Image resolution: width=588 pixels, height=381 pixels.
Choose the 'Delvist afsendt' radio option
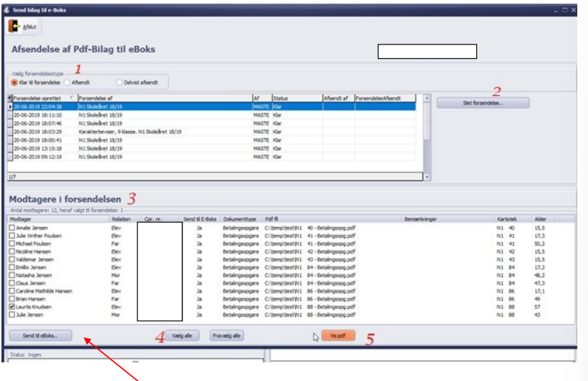point(119,82)
